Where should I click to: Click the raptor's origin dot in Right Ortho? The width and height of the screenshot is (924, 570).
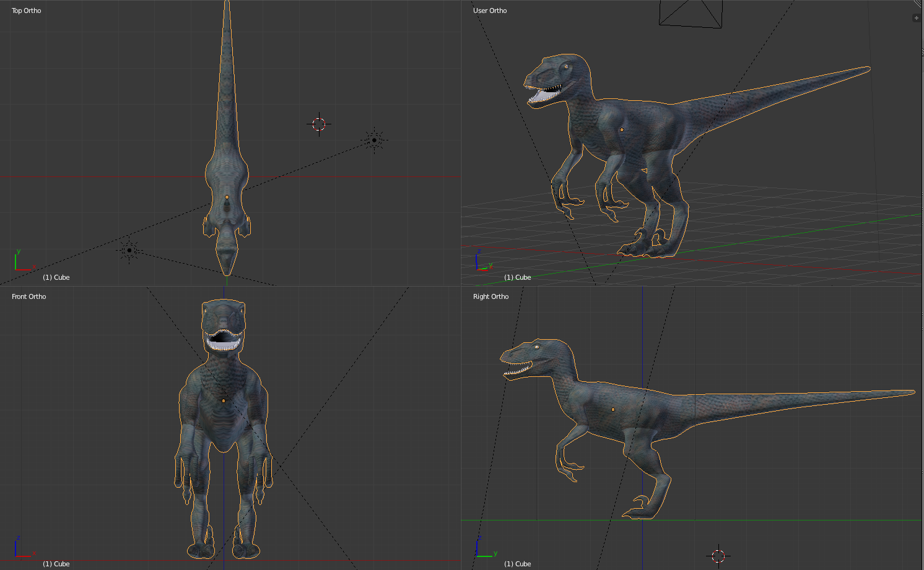[613, 409]
